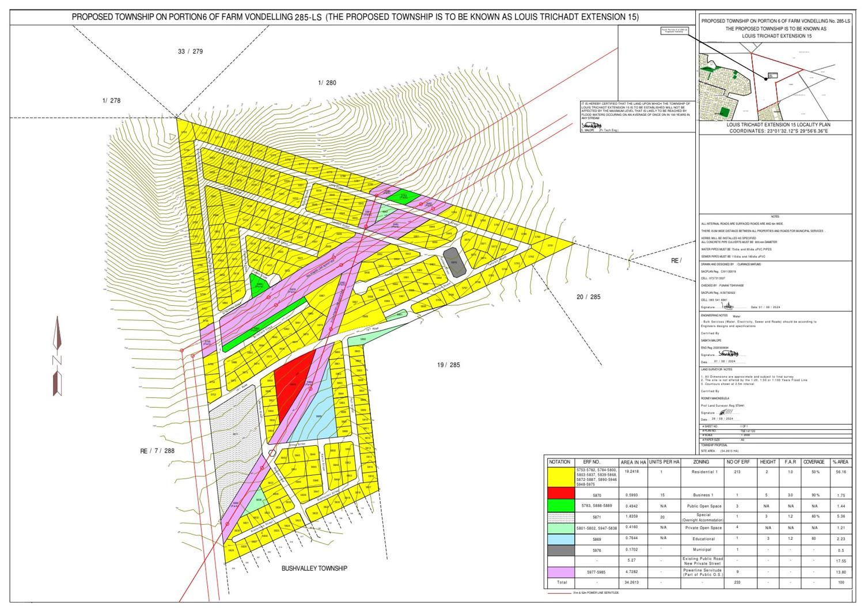
Task: Click the north arrow compass symbol
Action: click(57, 357)
